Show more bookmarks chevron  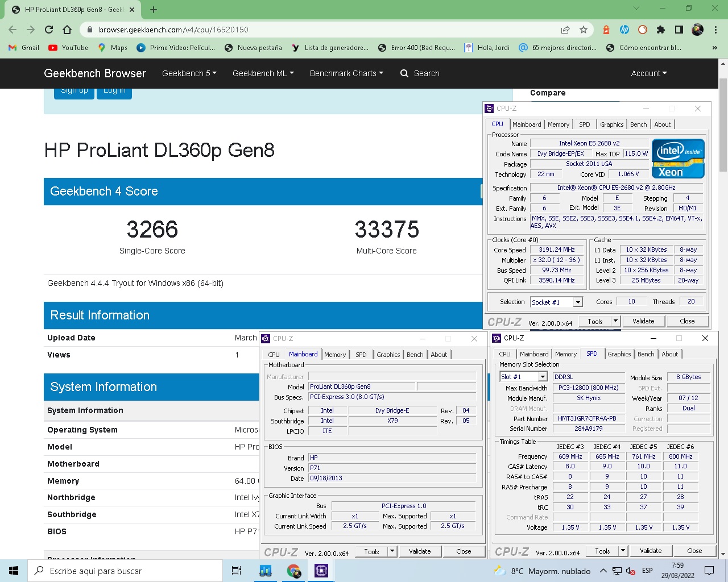tap(715, 48)
